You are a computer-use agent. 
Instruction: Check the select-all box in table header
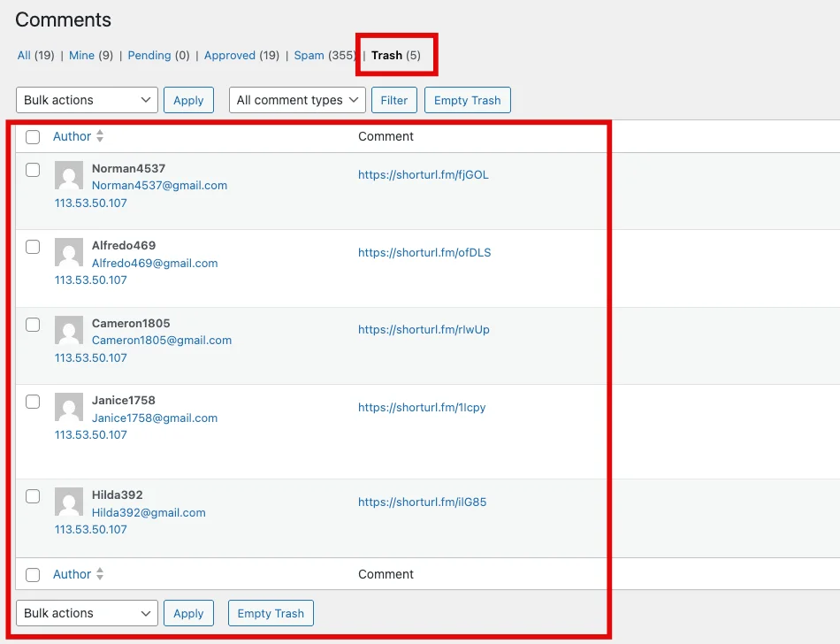tap(33, 137)
